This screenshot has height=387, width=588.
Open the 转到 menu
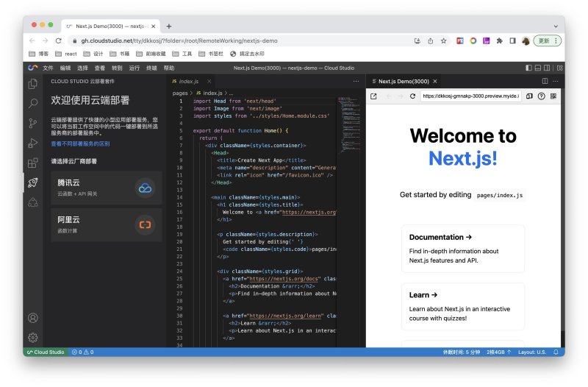117,68
